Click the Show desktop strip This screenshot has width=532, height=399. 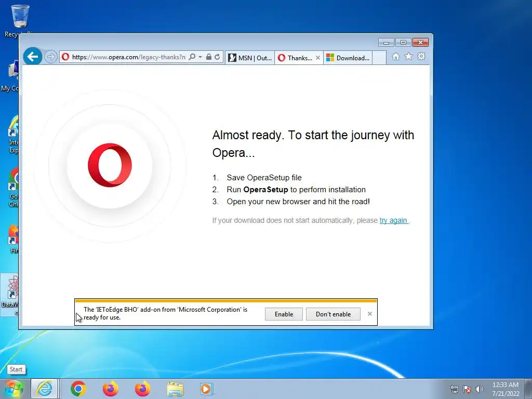(528, 389)
